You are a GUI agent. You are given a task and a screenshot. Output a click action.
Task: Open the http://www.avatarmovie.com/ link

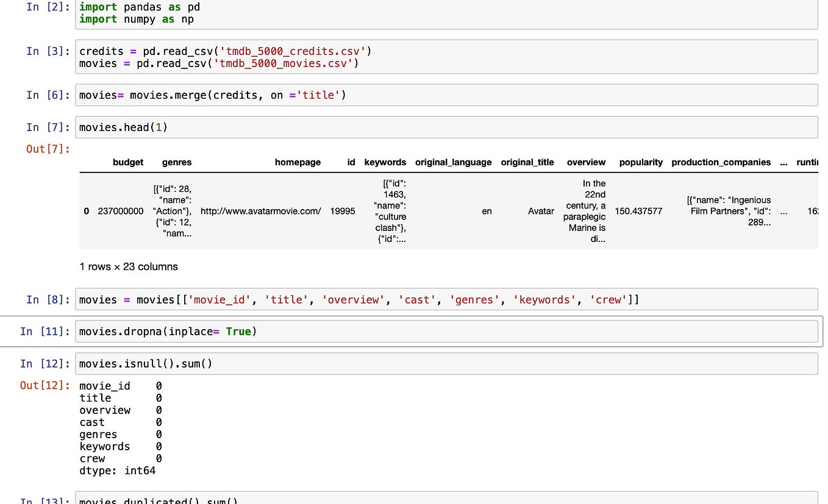[x=260, y=211]
